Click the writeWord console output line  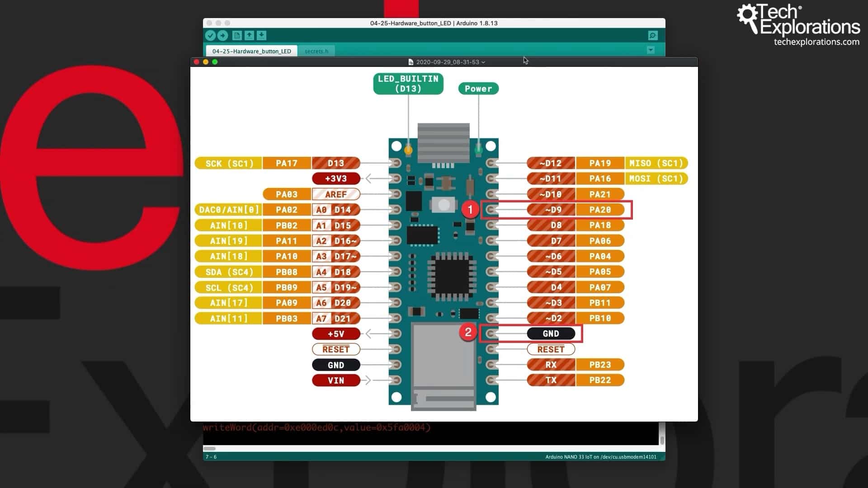tap(316, 427)
